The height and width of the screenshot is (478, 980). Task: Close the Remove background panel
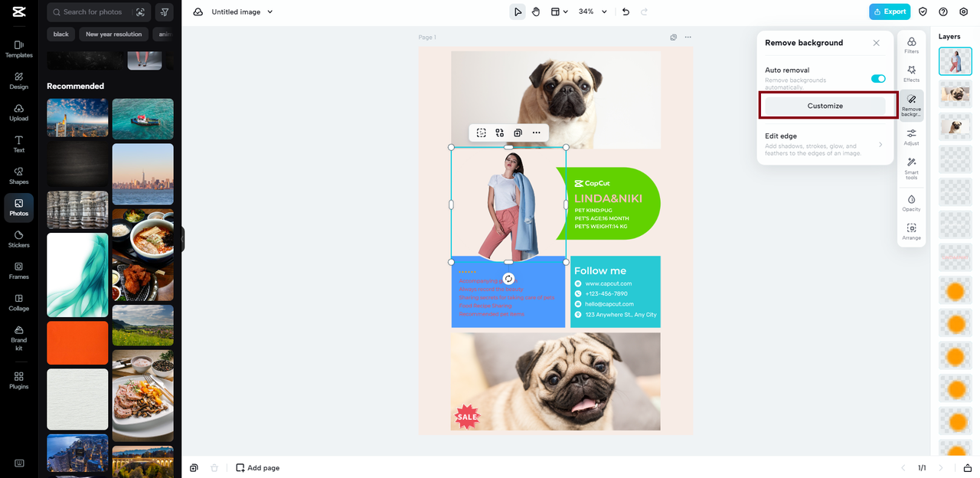coord(877,43)
